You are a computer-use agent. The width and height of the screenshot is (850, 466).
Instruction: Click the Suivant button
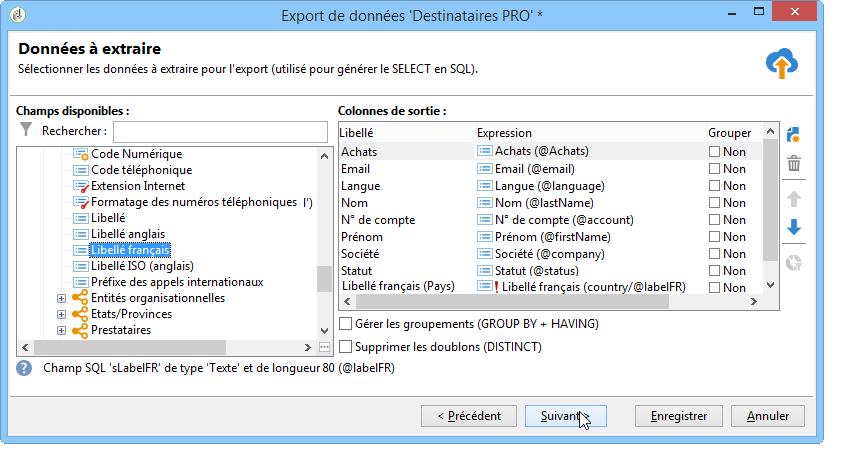click(x=565, y=416)
